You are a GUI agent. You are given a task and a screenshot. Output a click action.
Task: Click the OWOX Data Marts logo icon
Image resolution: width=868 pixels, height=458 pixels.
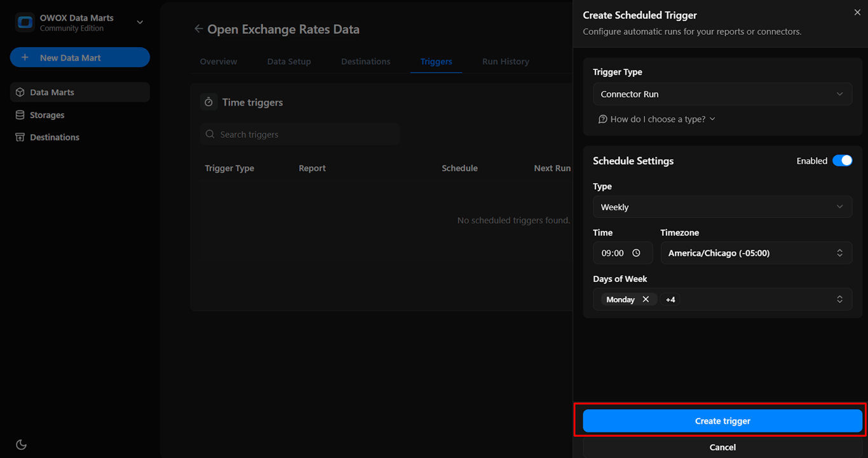click(x=25, y=23)
